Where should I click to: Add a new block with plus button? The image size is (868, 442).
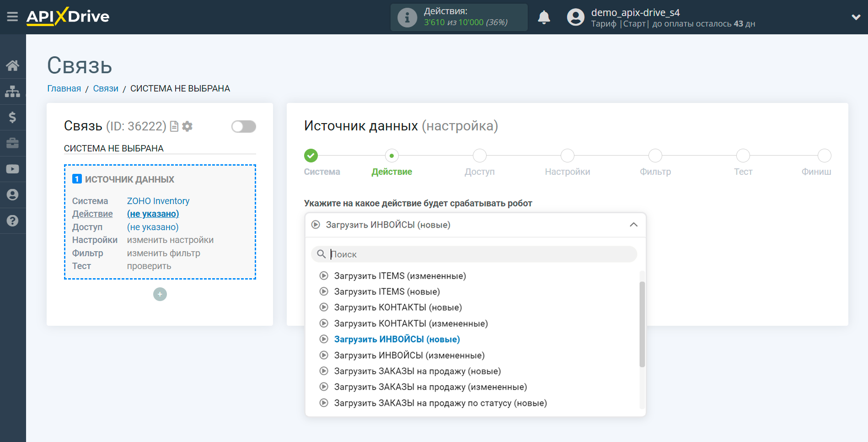click(160, 294)
